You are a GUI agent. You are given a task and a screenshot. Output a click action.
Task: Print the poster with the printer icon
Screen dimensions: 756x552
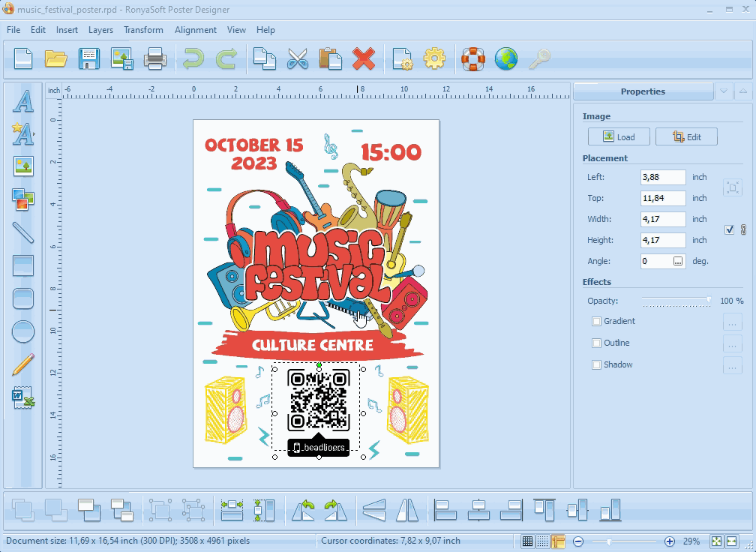(155, 58)
